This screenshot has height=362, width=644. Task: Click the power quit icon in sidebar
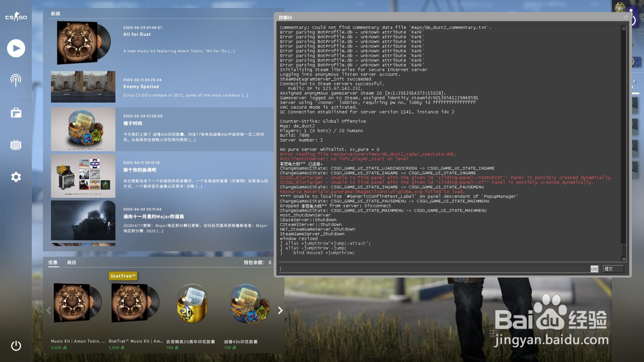tap(16, 346)
